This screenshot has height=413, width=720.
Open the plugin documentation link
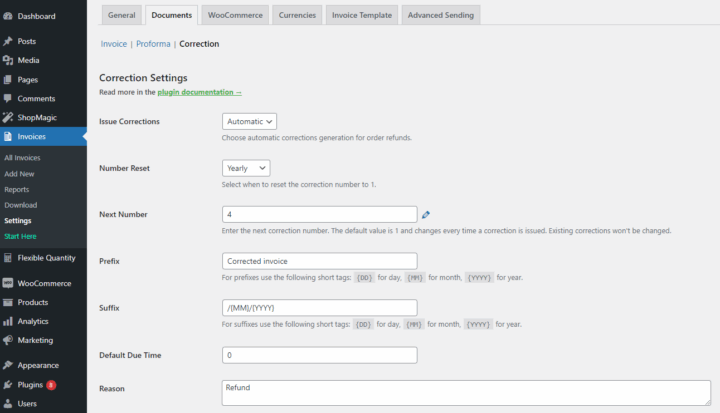199,92
